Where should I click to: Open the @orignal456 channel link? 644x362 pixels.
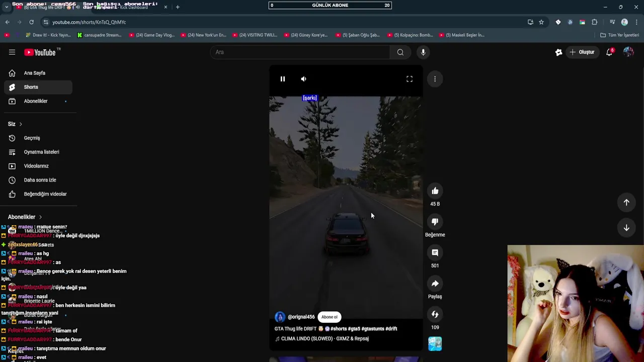(x=301, y=317)
